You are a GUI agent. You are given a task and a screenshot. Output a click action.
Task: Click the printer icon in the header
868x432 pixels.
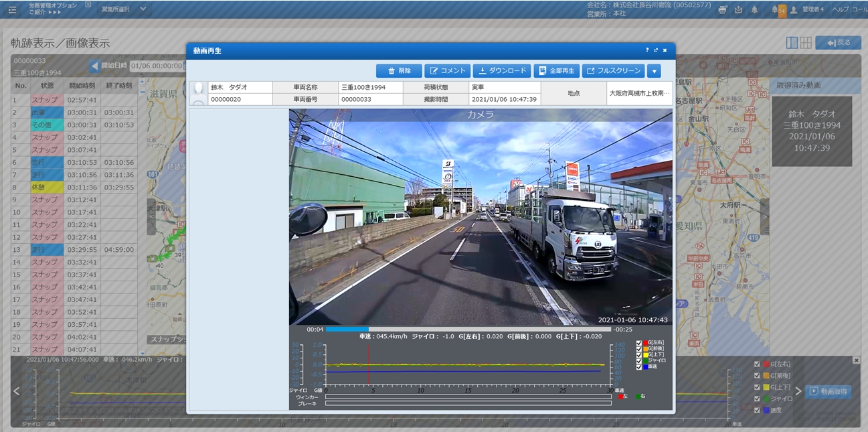pyautogui.click(x=722, y=9)
